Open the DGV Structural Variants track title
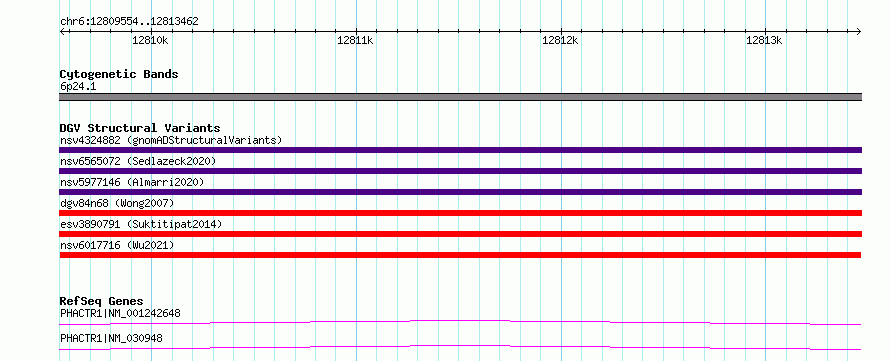Screen dimensions: 890x361 click(x=140, y=128)
